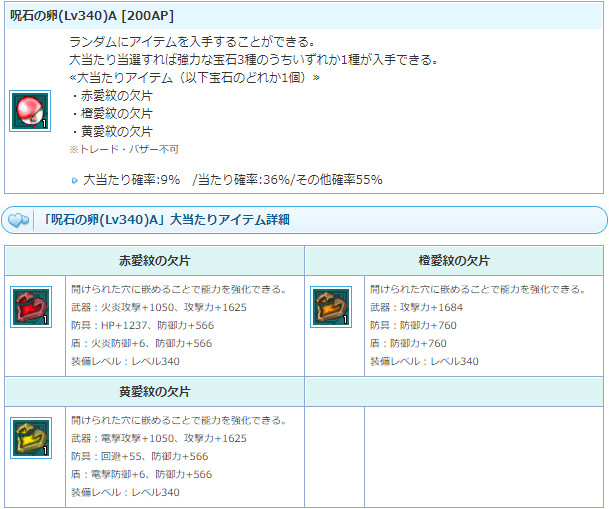Click the 黄愛紋の欠片 yellow gem icon
This screenshot has width=609, height=509.
pos(31,438)
